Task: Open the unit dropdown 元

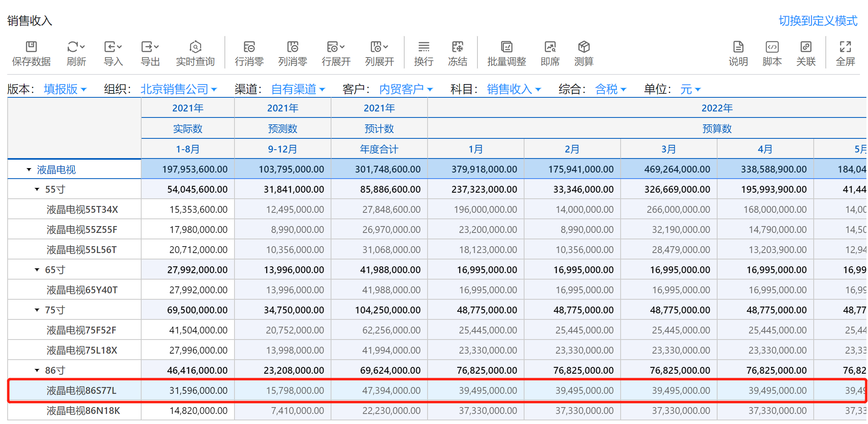Action: pos(690,89)
